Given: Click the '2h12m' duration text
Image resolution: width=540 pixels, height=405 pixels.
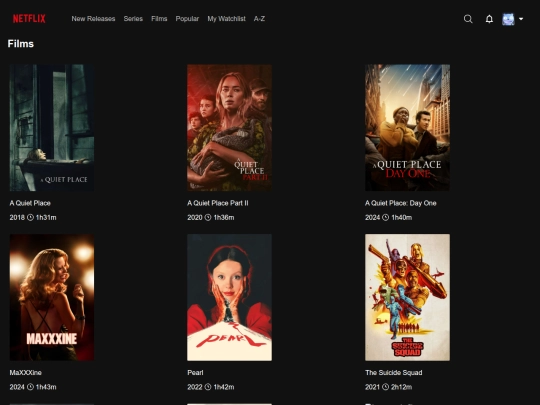Looking at the screenshot, I should 402,387.
